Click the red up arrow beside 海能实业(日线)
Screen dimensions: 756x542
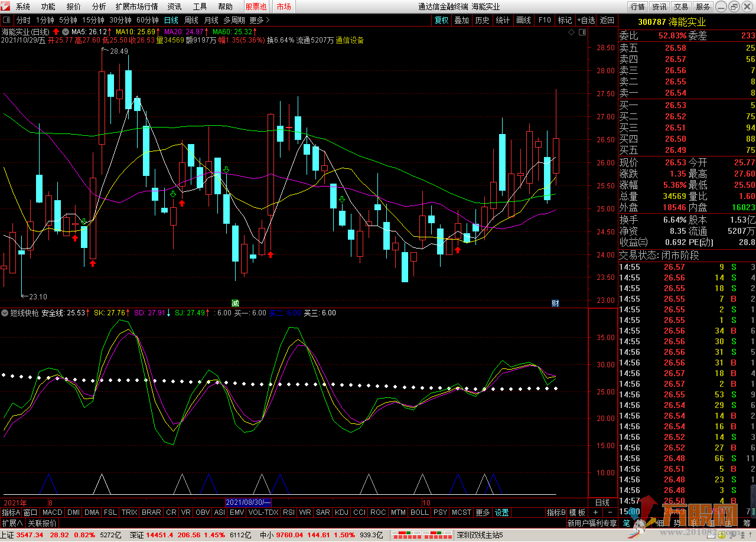tap(56, 31)
